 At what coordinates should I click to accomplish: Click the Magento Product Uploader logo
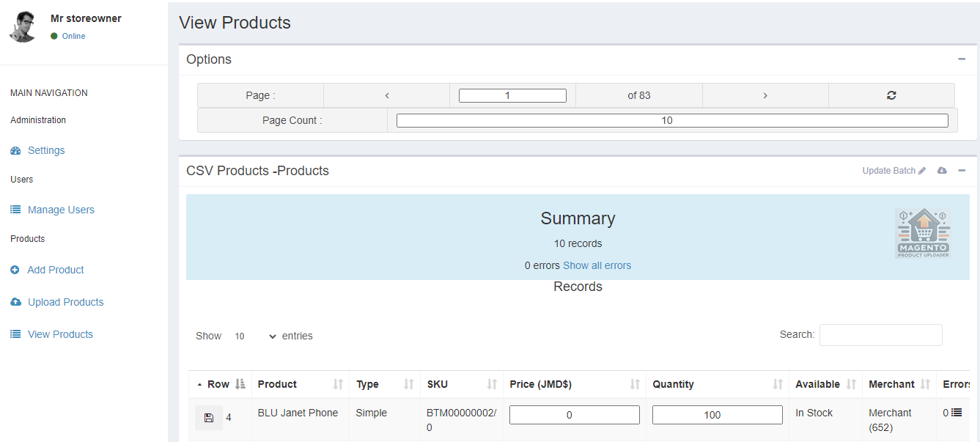(x=923, y=233)
